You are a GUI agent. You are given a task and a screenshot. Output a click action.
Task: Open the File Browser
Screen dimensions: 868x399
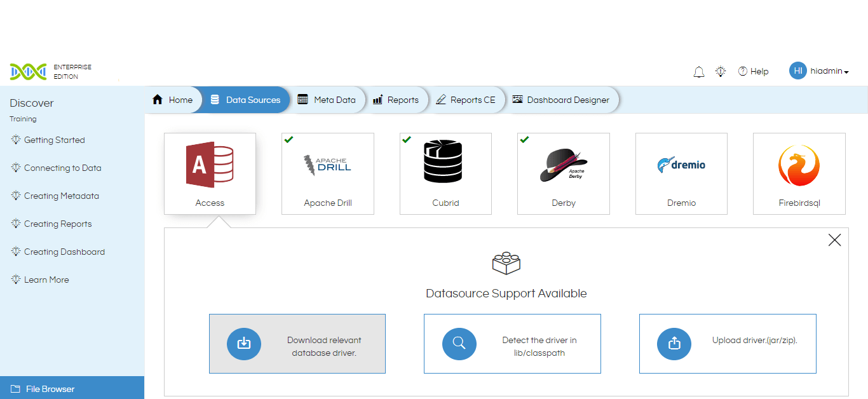(x=72, y=388)
